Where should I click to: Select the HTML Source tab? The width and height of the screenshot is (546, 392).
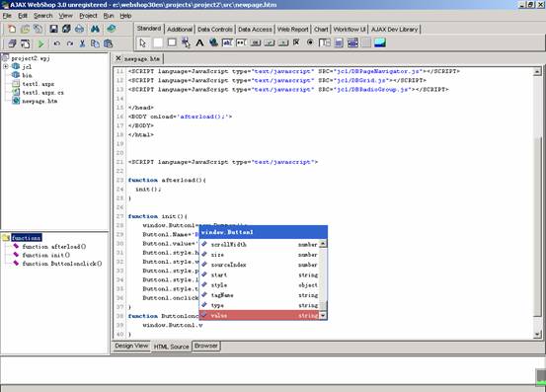tap(171, 347)
